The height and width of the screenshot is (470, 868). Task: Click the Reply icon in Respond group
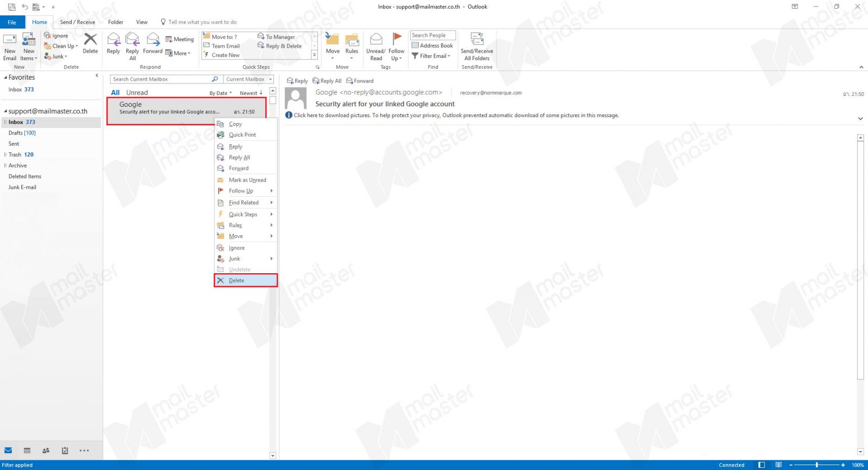(113, 43)
